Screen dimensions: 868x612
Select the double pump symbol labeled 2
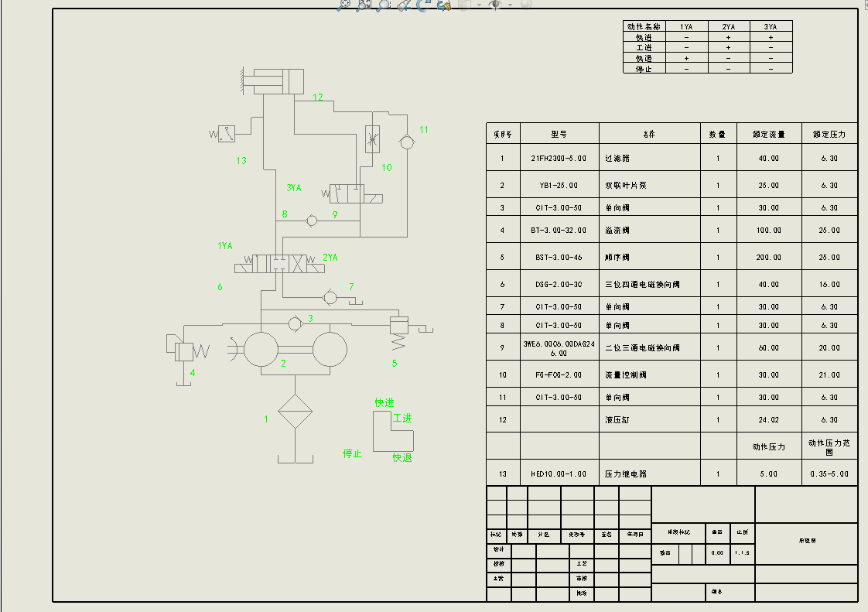click(x=295, y=349)
